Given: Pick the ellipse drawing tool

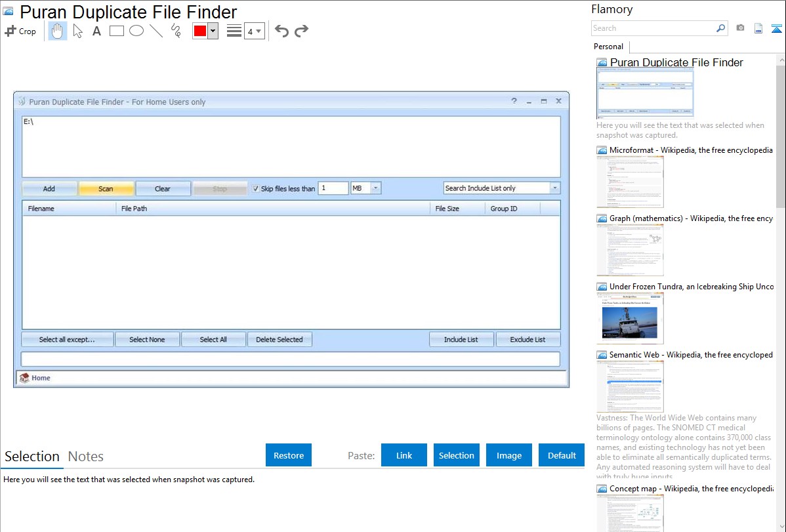Looking at the screenshot, I should point(136,31).
